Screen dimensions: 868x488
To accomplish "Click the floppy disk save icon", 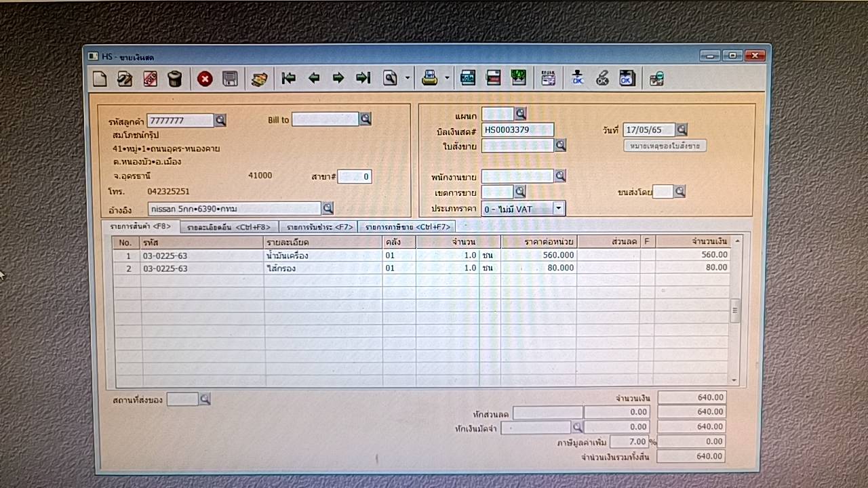I will click(230, 79).
